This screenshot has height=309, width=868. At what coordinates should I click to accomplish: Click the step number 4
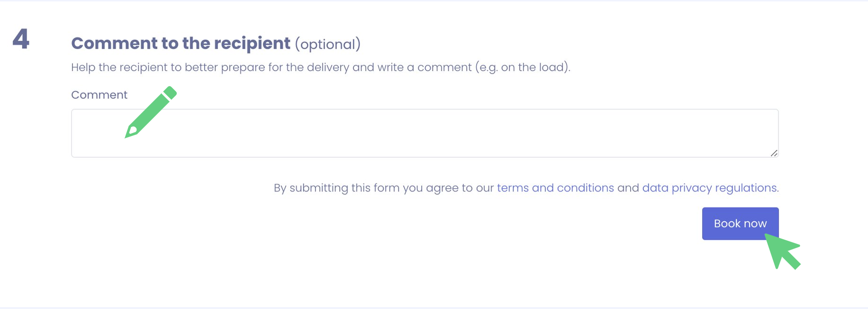point(21,39)
